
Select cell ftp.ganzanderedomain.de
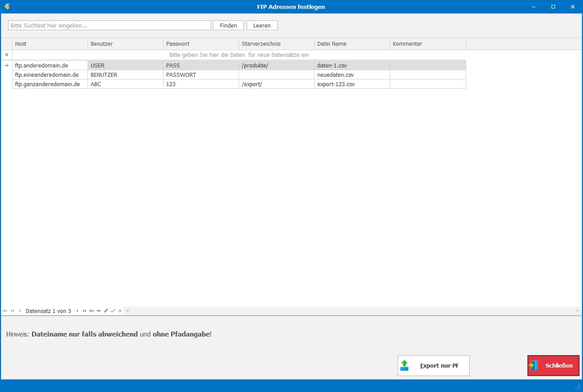point(50,84)
